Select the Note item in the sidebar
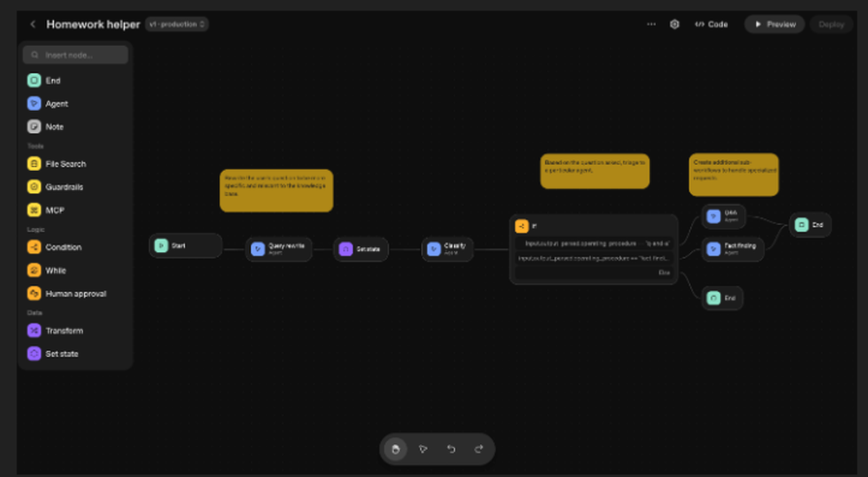The image size is (868, 477). click(76, 127)
